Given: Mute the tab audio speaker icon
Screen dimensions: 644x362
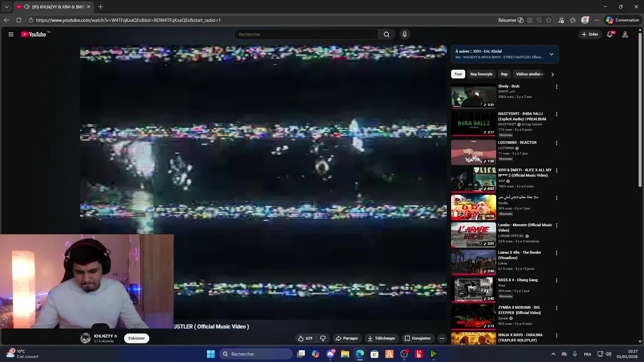Looking at the screenshot, I should (x=26, y=7).
